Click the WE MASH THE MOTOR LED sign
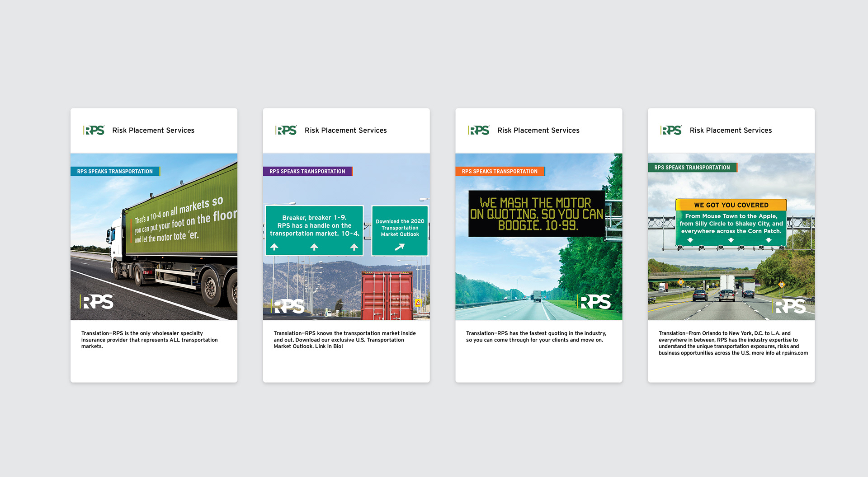Viewport: 868px width, 477px height. pyautogui.click(x=537, y=214)
